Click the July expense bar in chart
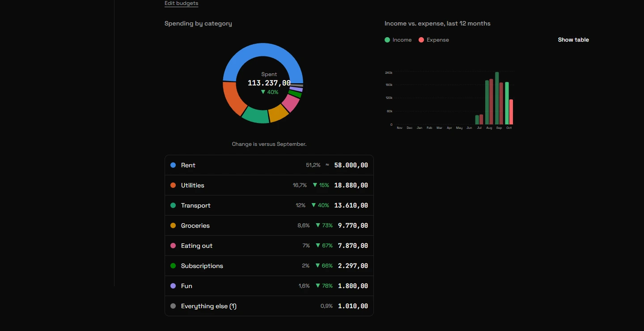Screen dimensions: 644x331 click(x=481, y=119)
